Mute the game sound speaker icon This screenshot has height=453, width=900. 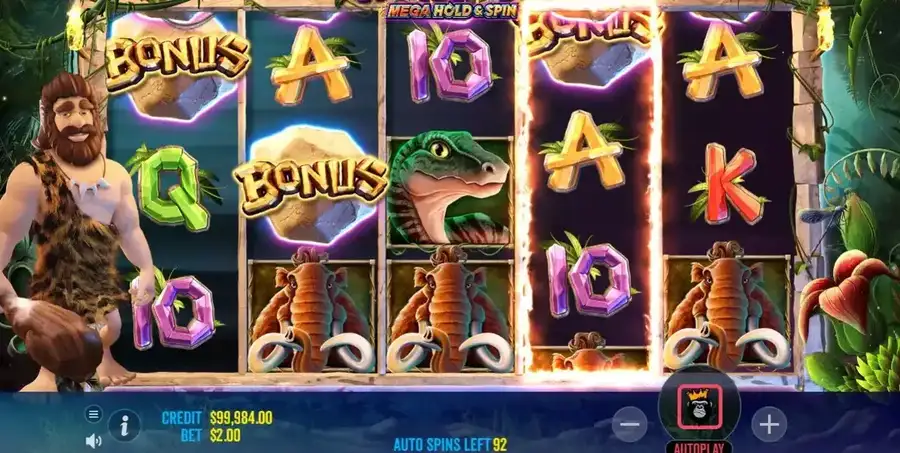(93, 441)
